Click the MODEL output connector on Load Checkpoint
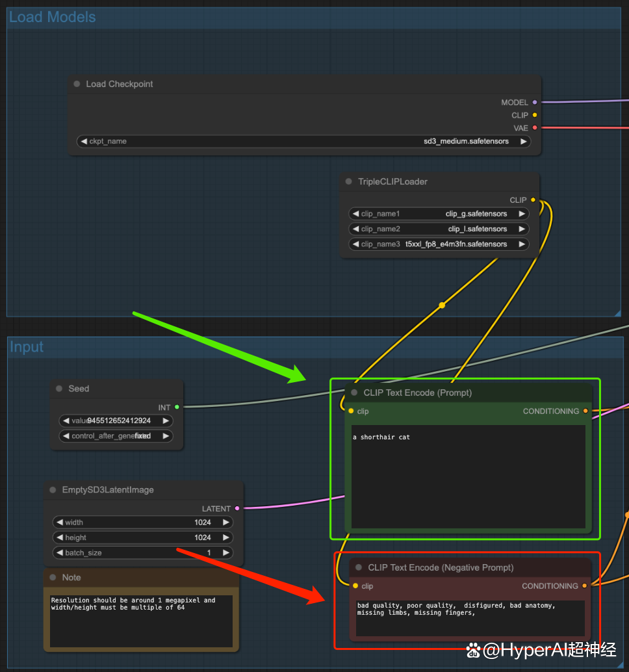629x672 pixels. (x=535, y=102)
